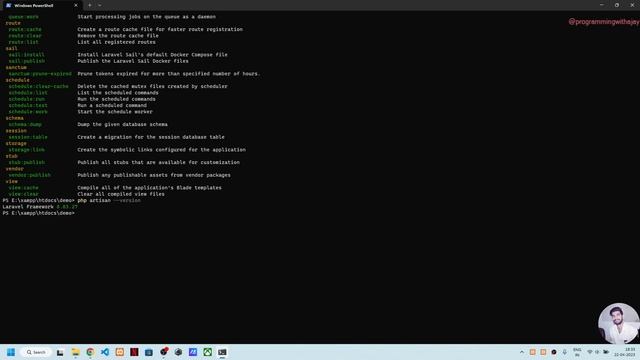Image resolution: width=640 pixels, height=360 pixels.
Task: Click 'List all registered routes' description
Action: [116, 42]
